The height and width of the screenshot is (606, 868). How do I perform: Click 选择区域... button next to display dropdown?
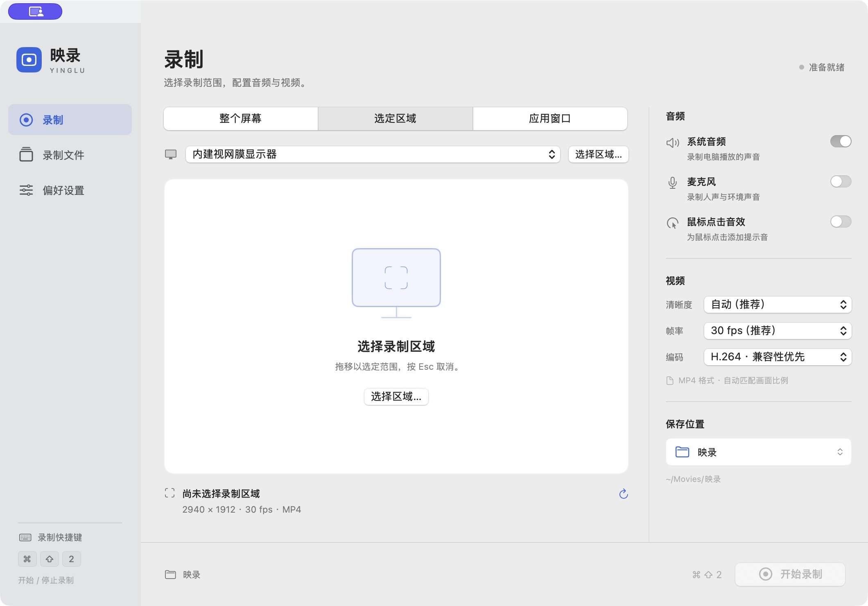598,154
